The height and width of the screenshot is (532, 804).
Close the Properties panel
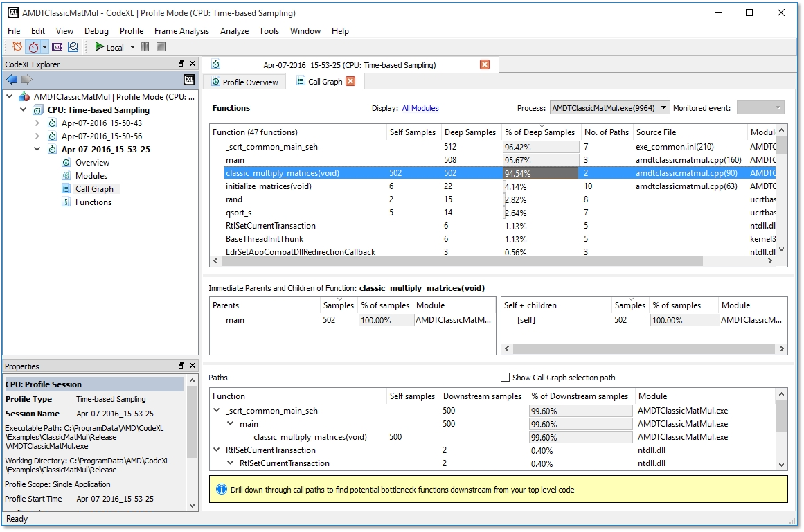[193, 366]
